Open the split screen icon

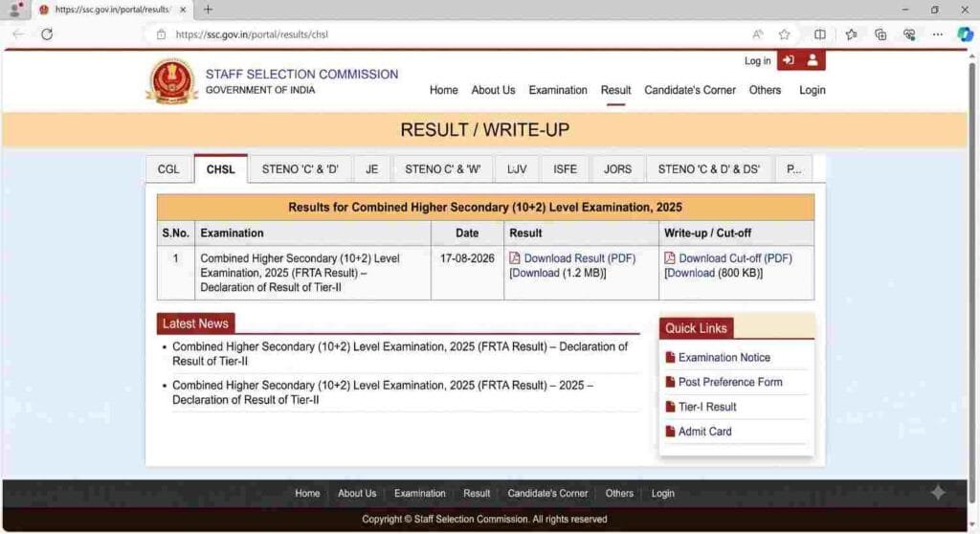coord(819,34)
